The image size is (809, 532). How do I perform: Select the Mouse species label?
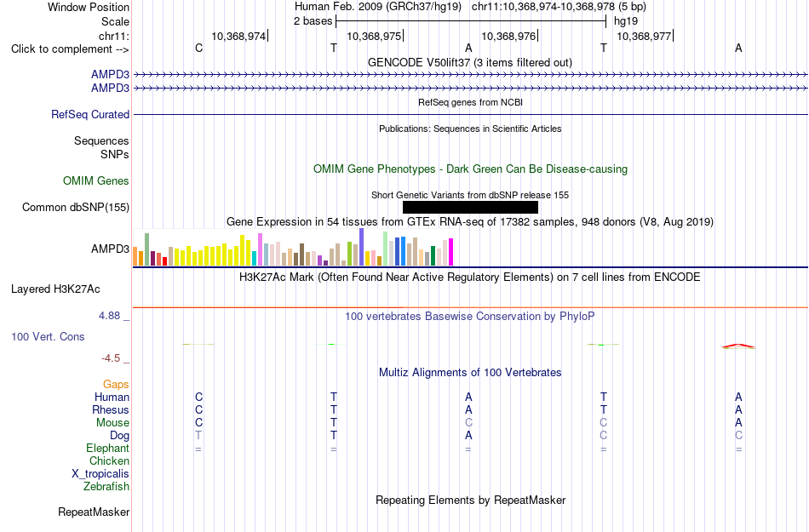(x=112, y=423)
